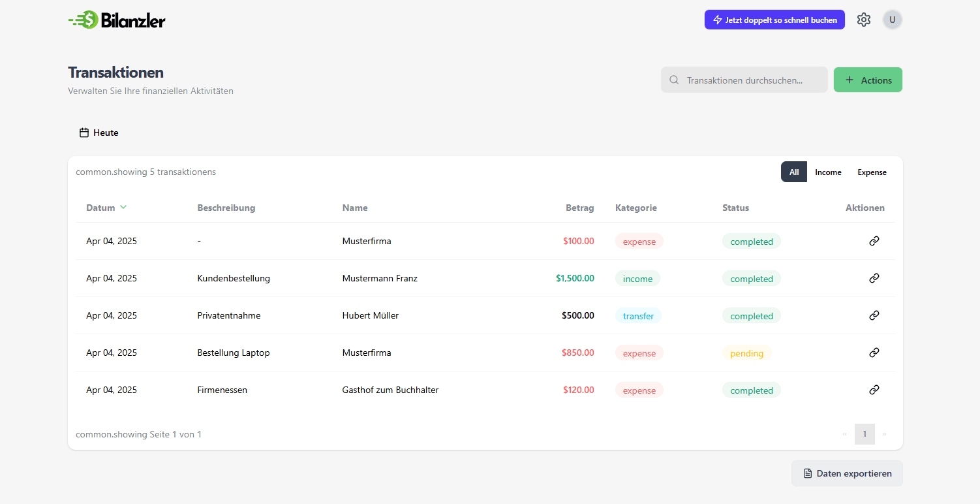
Task: Switch filter to Expense
Action: (872, 172)
